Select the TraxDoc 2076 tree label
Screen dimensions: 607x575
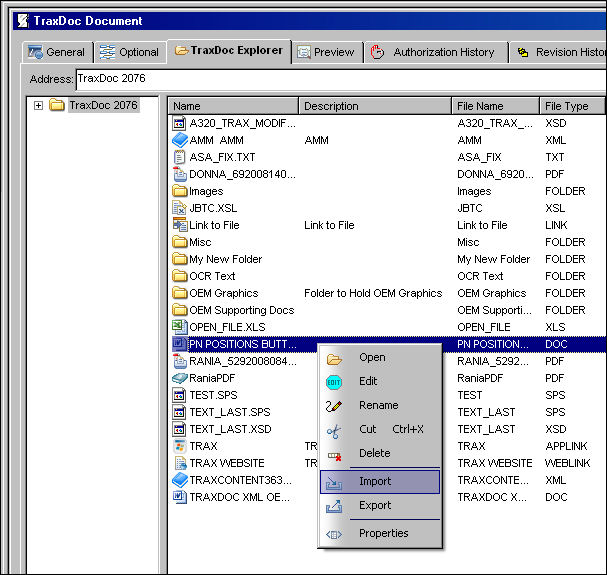click(x=103, y=105)
